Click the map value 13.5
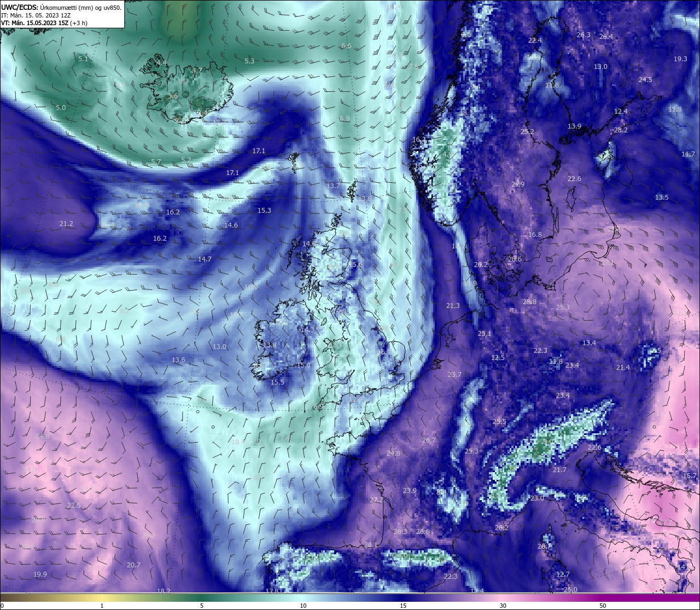The width and height of the screenshot is (700, 610). pyautogui.click(x=662, y=197)
